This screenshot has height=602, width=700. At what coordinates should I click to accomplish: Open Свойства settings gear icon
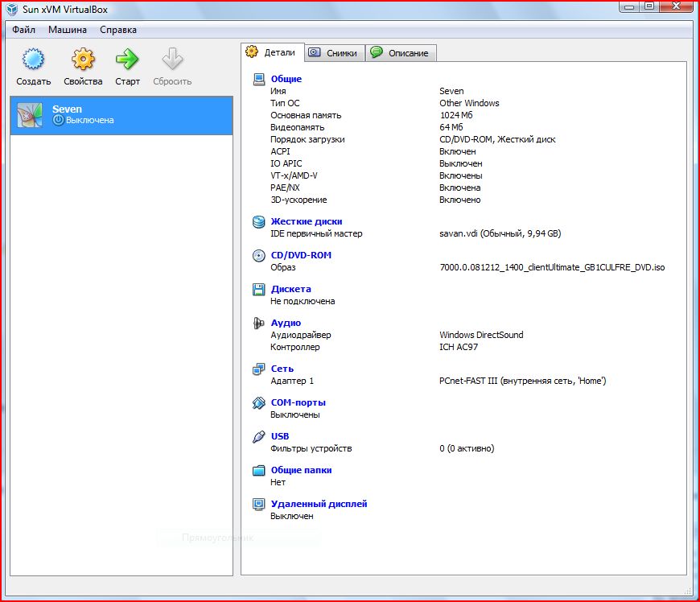click(83, 59)
